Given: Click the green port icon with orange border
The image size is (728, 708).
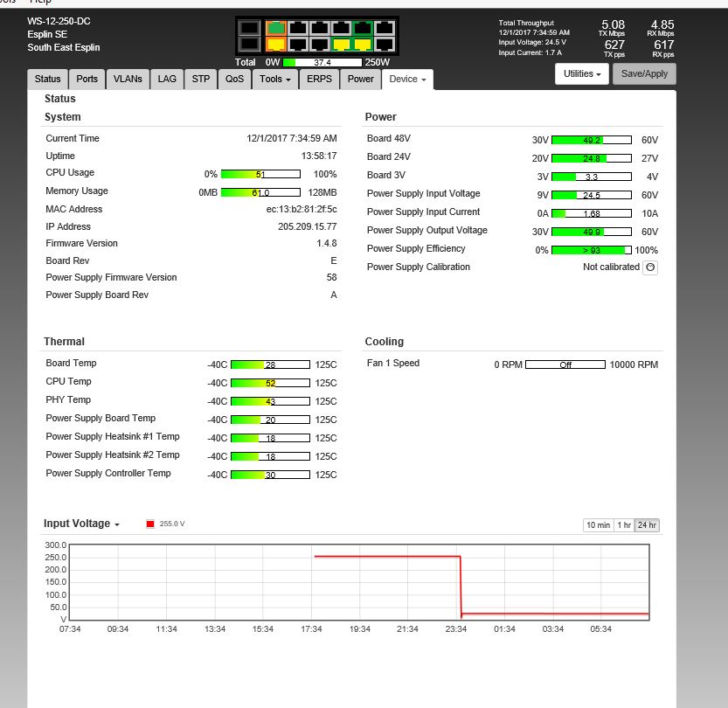Looking at the screenshot, I should coord(275,27).
